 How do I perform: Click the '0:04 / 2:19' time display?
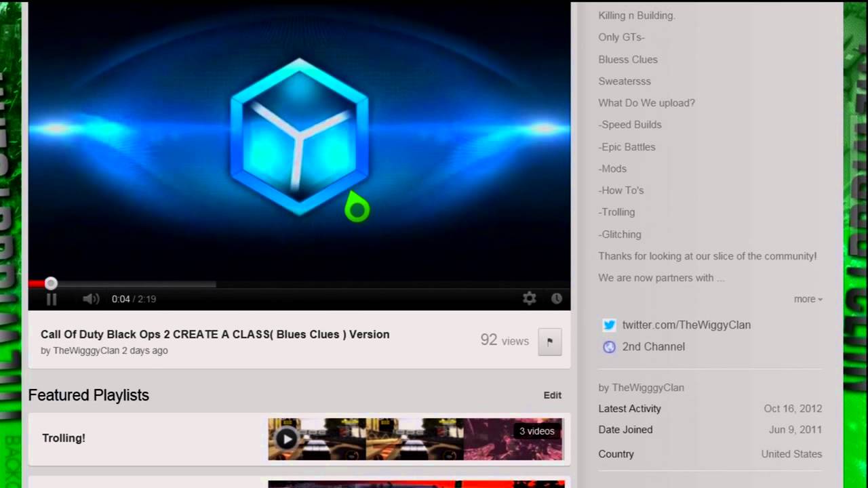tap(134, 299)
